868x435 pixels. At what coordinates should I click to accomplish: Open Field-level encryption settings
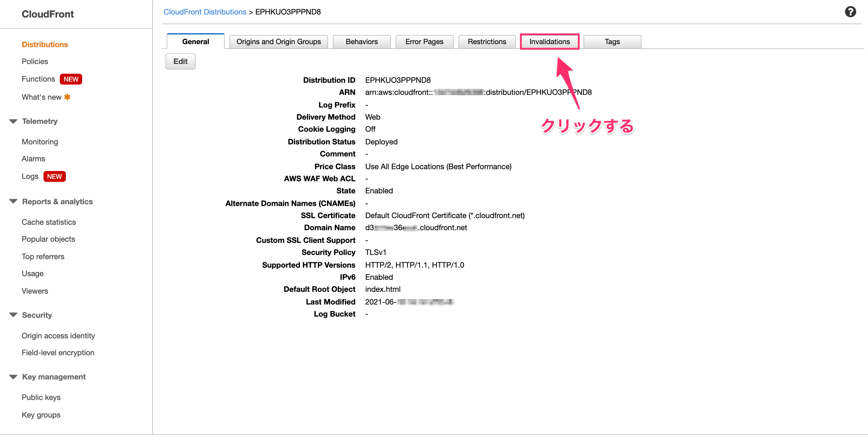click(58, 353)
